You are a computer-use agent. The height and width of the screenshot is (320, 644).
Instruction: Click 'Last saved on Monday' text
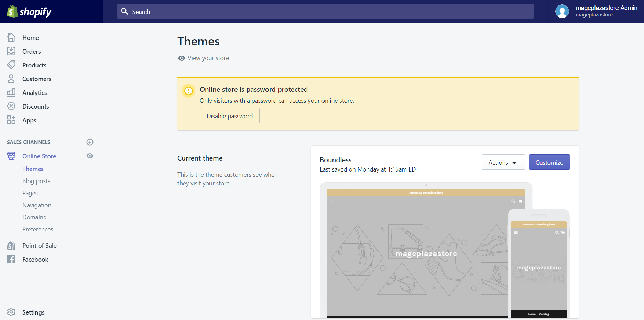pyautogui.click(x=369, y=169)
